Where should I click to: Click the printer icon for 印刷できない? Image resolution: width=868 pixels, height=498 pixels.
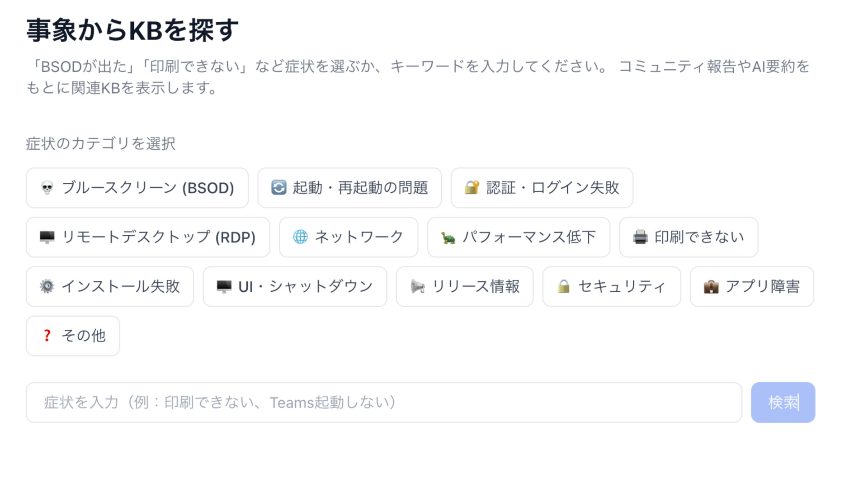(x=640, y=237)
